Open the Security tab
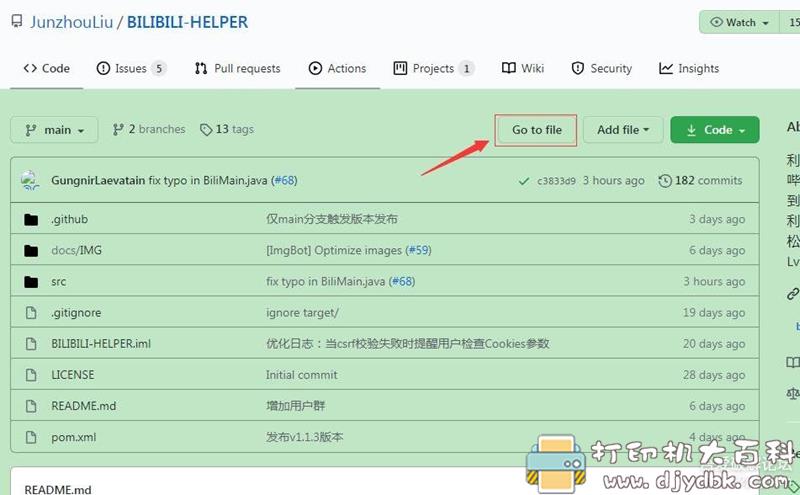 tap(602, 68)
